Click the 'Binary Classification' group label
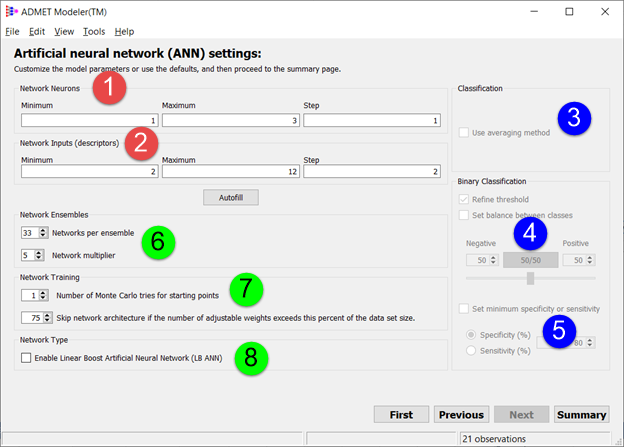This screenshot has height=447, width=624. (x=492, y=181)
